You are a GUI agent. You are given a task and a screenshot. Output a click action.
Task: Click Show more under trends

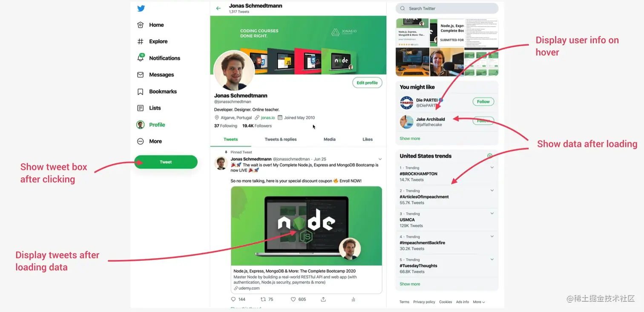(x=410, y=284)
